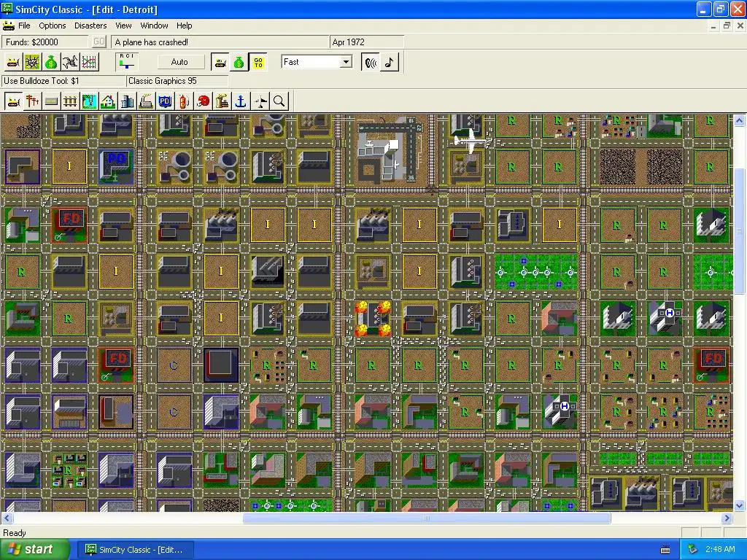Open the View menu
Image resolution: width=747 pixels, height=560 pixels.
(x=123, y=26)
